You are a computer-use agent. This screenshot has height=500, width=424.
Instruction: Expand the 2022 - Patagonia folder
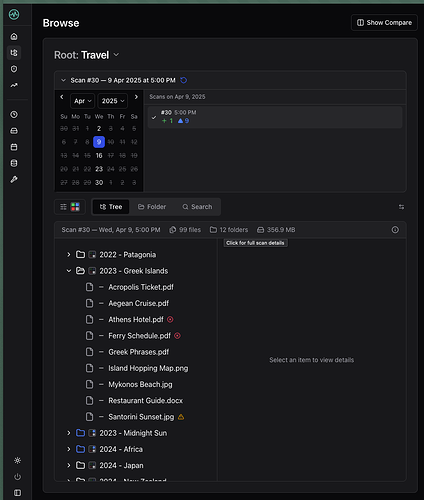[69, 255]
